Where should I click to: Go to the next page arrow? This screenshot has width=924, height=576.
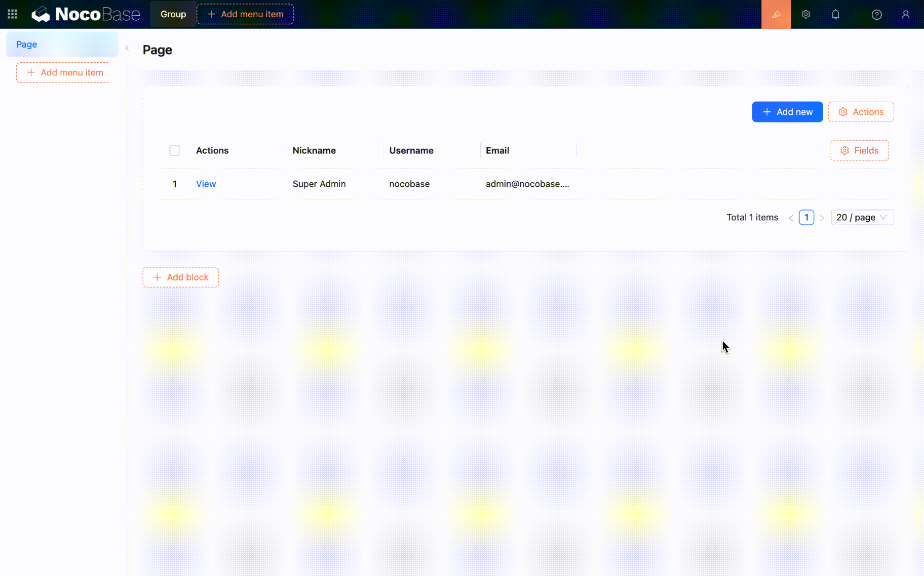pos(822,218)
